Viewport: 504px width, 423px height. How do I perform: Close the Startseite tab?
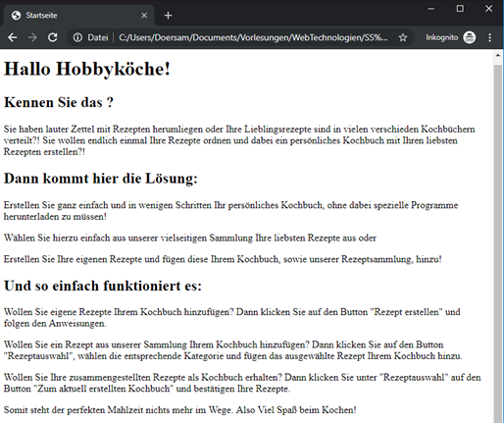[x=144, y=16]
